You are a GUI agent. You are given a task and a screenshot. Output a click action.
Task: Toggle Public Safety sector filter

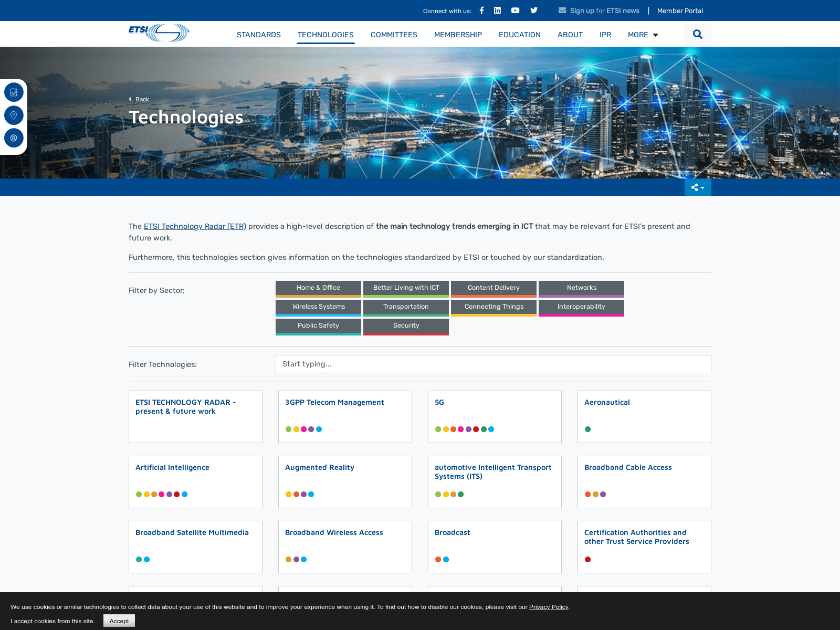click(x=318, y=327)
